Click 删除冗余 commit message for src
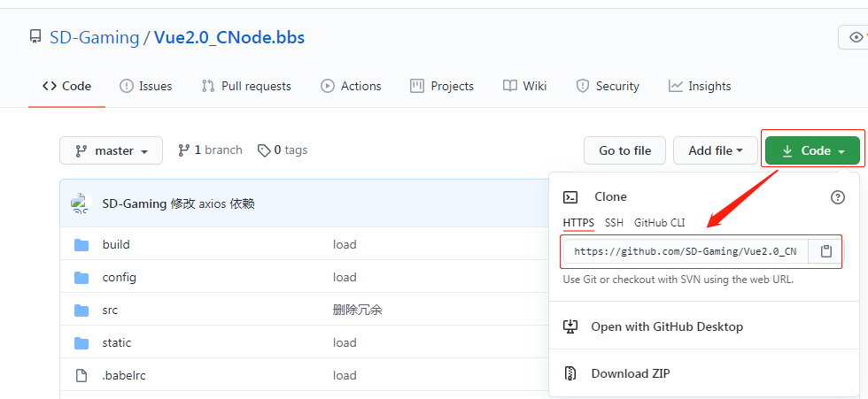 coord(358,310)
